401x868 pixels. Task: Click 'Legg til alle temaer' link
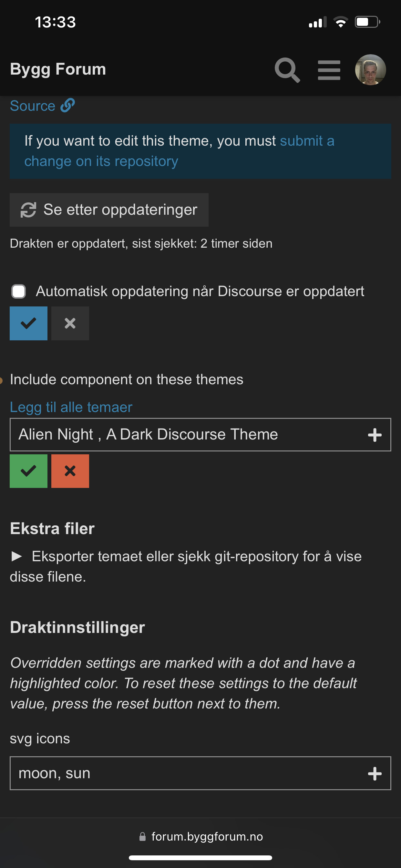(x=71, y=407)
